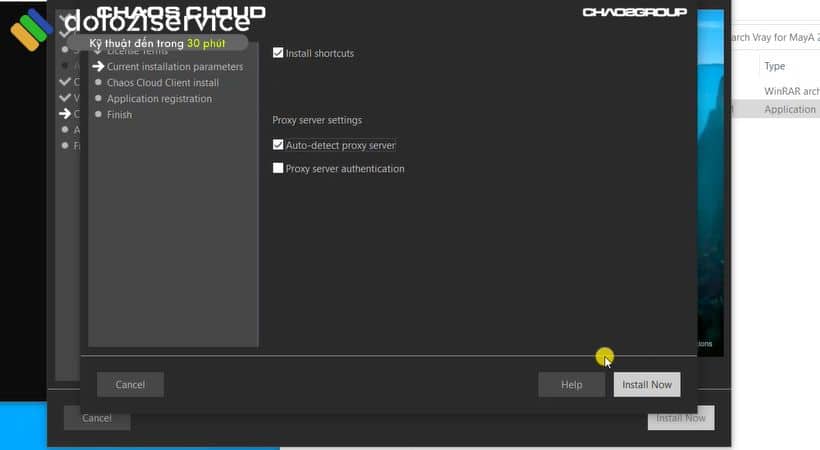Screen dimensions: 820x450
Task: Disable Auto-detect proxy server checkbox
Action: tap(278, 145)
